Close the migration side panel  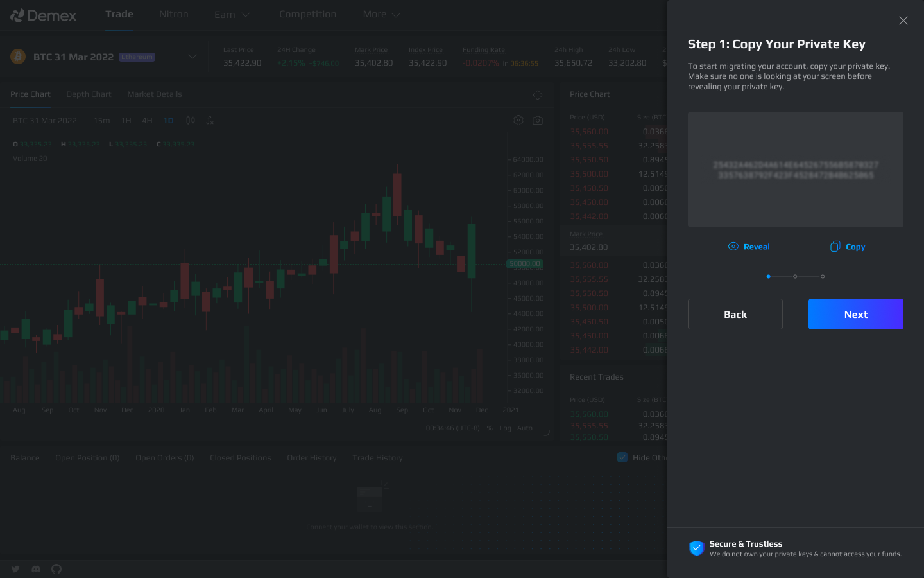click(x=903, y=21)
